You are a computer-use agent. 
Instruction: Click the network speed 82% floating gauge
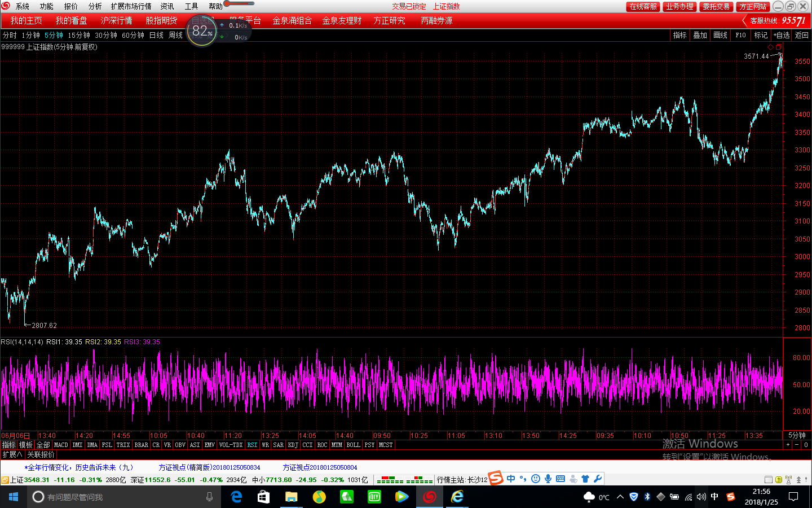point(202,31)
